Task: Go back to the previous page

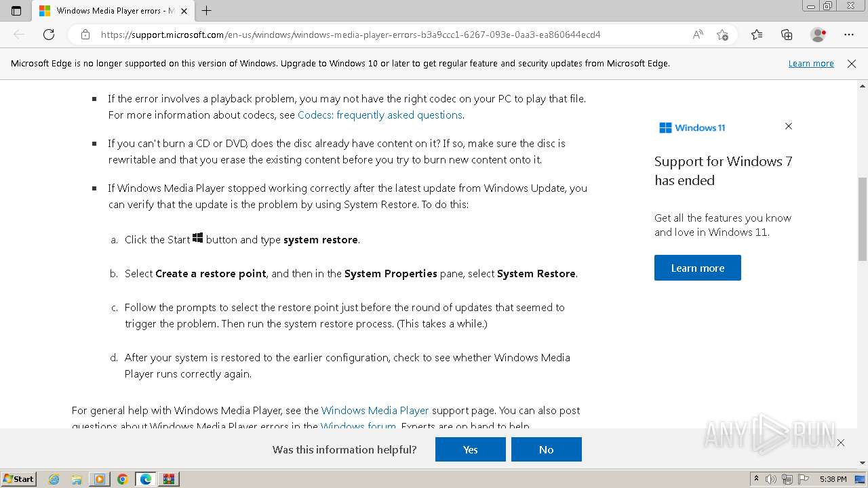Action: [x=19, y=35]
